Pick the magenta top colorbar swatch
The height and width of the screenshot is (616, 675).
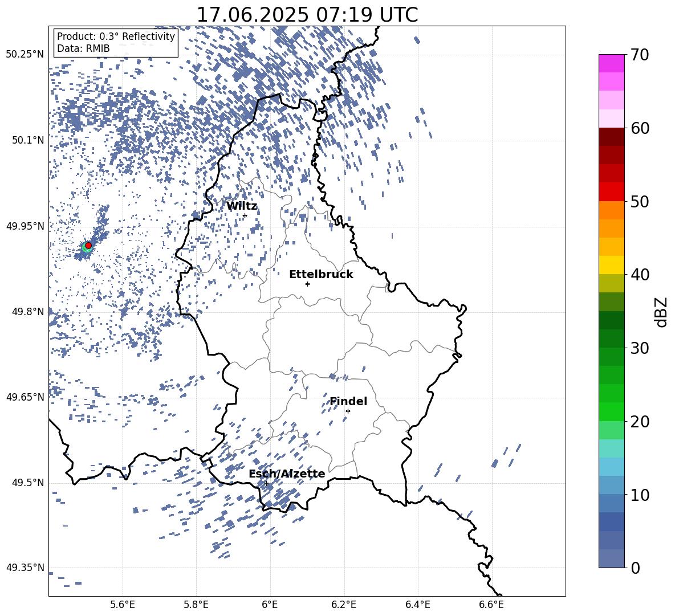pos(612,63)
